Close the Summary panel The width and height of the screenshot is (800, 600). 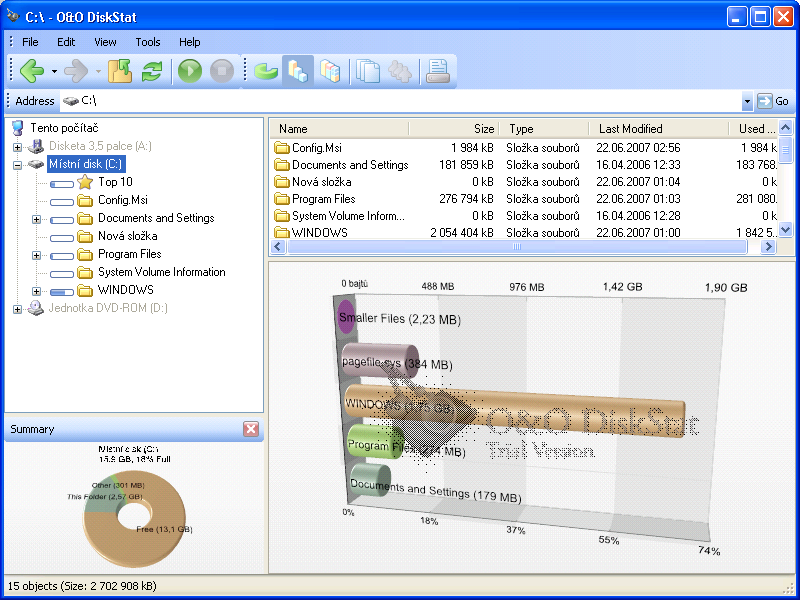pos(251,429)
